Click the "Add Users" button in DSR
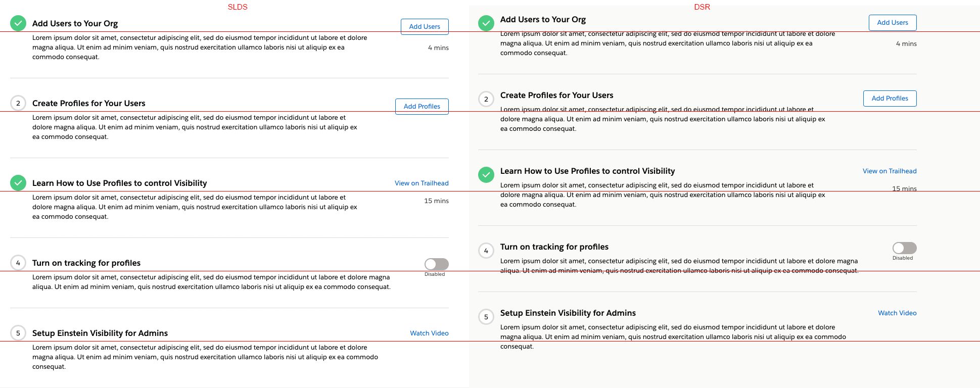The height and width of the screenshot is (388, 980). [892, 22]
